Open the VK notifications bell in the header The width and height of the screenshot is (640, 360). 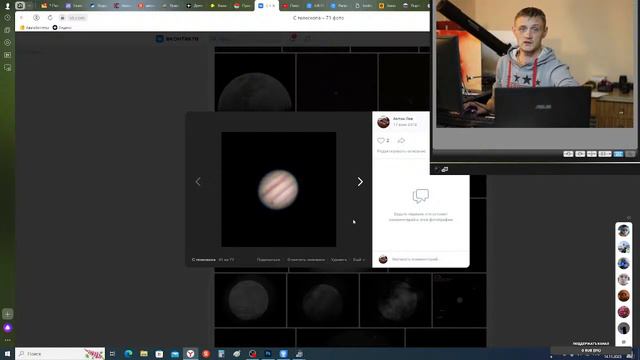tap(293, 38)
